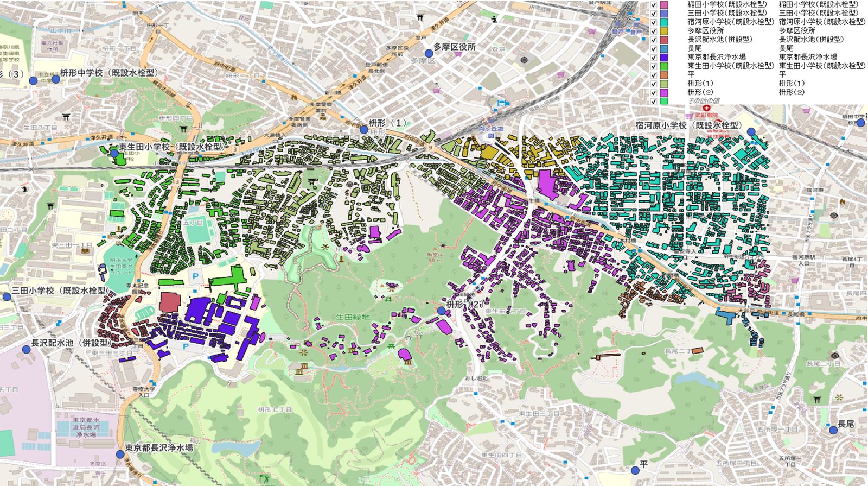The image size is (868, 486).
Task: Click the 宿河原小学校（既設水栓型） label on the map
Action: 688,125
